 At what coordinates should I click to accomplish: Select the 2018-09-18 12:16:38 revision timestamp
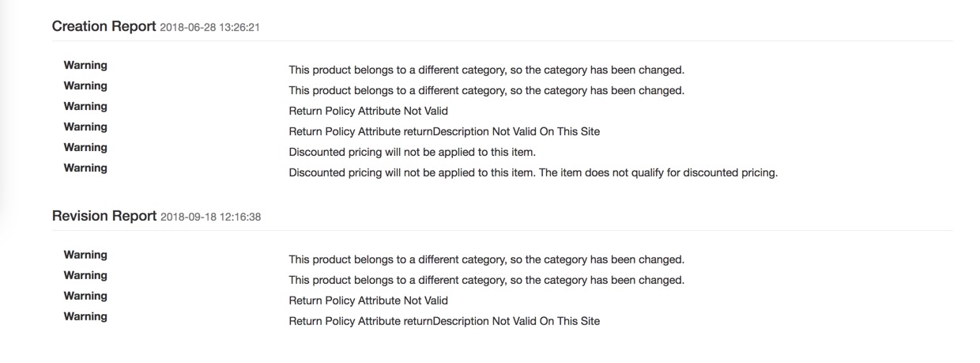(210, 217)
